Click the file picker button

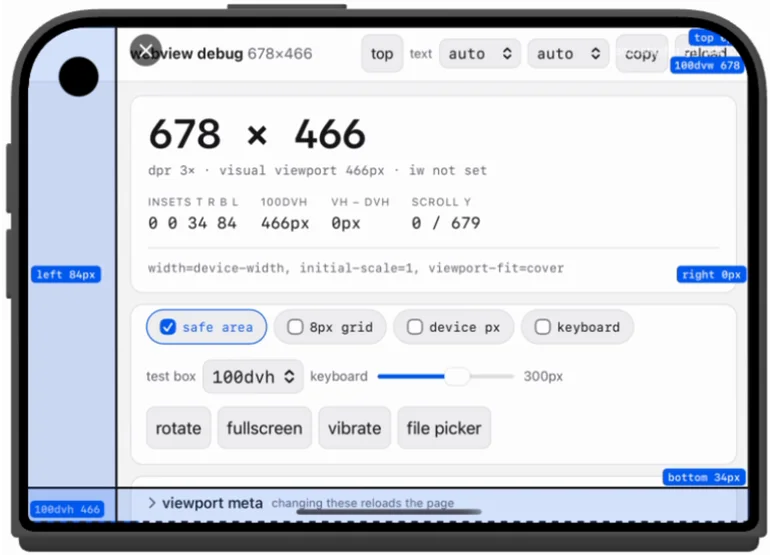tap(444, 428)
